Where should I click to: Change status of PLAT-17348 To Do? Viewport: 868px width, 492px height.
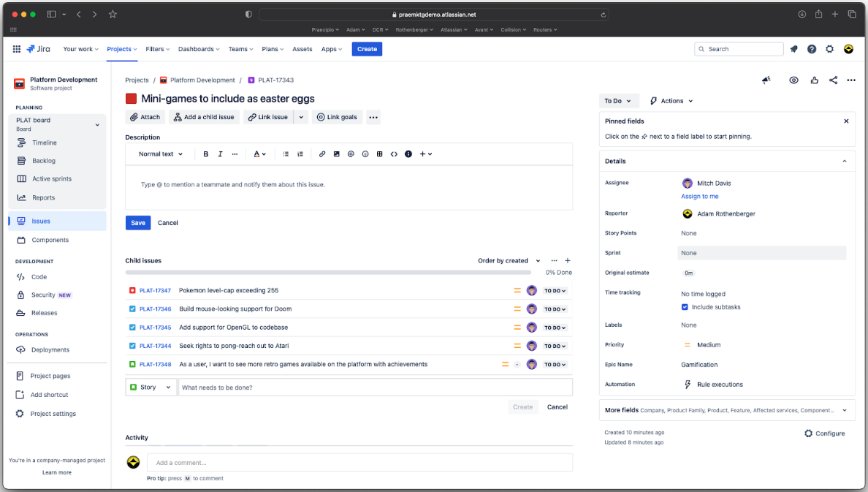click(x=555, y=365)
